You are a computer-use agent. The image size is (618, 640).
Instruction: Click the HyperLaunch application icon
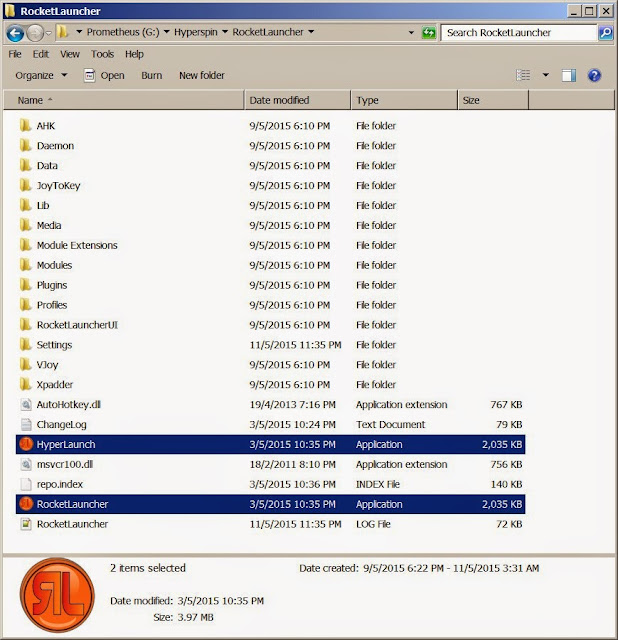(26, 444)
